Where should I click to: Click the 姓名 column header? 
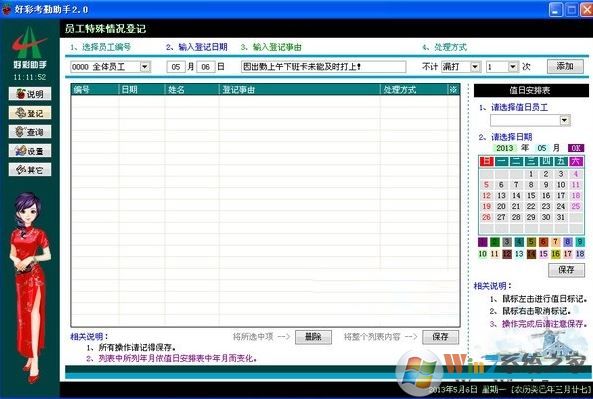tap(192, 90)
